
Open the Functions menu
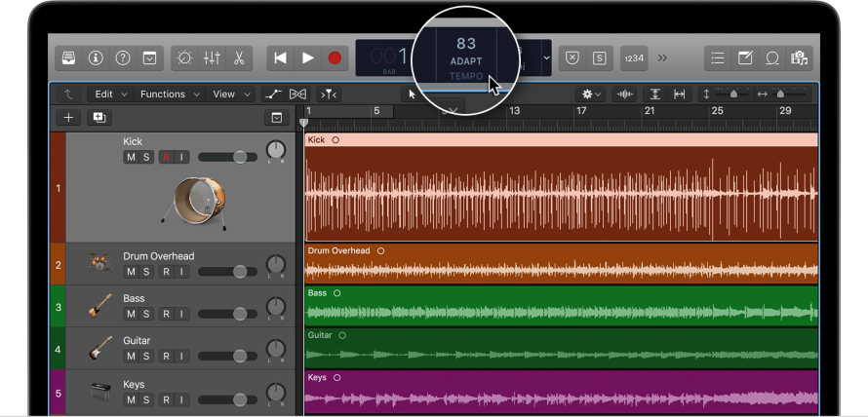click(170, 95)
